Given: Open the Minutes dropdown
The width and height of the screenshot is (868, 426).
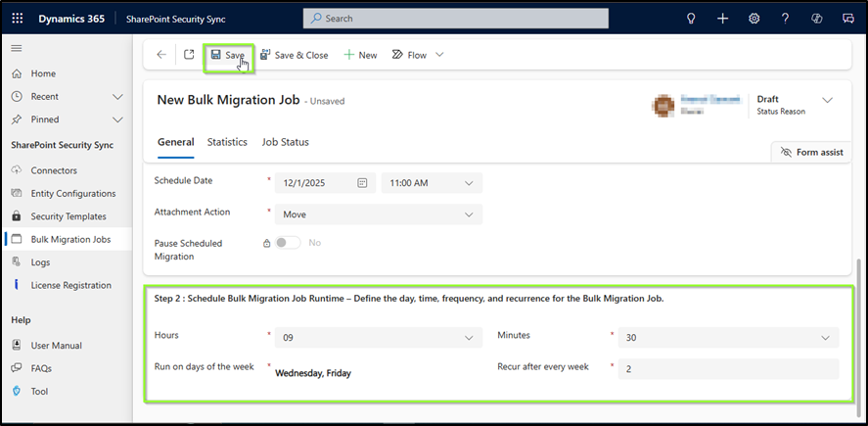Looking at the screenshot, I should 825,338.
